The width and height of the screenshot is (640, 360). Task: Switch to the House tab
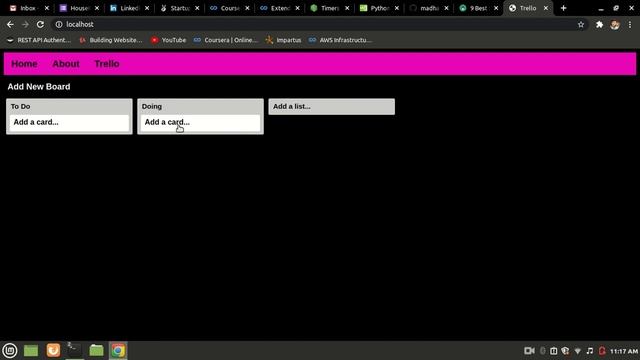pyautogui.click(x=78, y=8)
